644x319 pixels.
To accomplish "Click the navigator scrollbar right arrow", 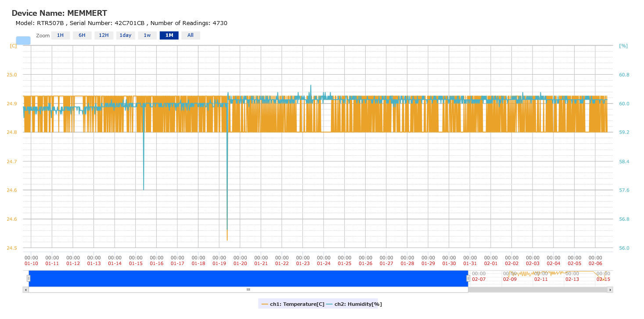I will click(610, 290).
